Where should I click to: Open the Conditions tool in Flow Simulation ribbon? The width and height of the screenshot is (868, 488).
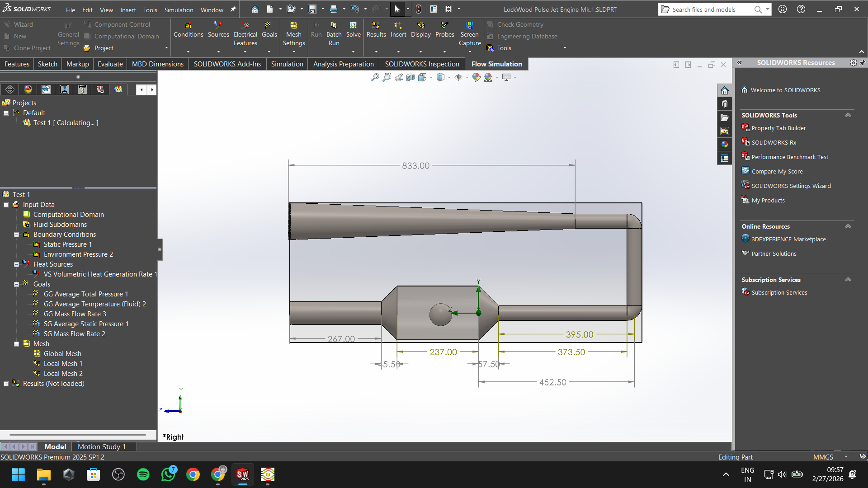188,30
